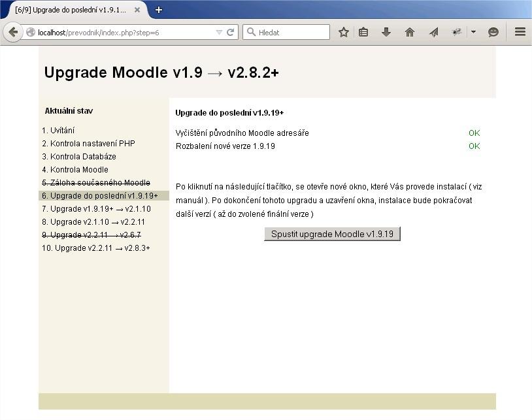The height and width of the screenshot is (420, 532).
Task: Click OK status for Rozbalení row
Action: coord(474,146)
